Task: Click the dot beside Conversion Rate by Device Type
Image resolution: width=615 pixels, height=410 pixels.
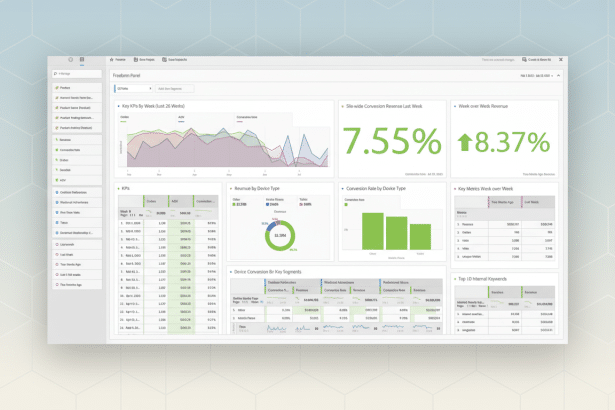Action: tap(342, 189)
